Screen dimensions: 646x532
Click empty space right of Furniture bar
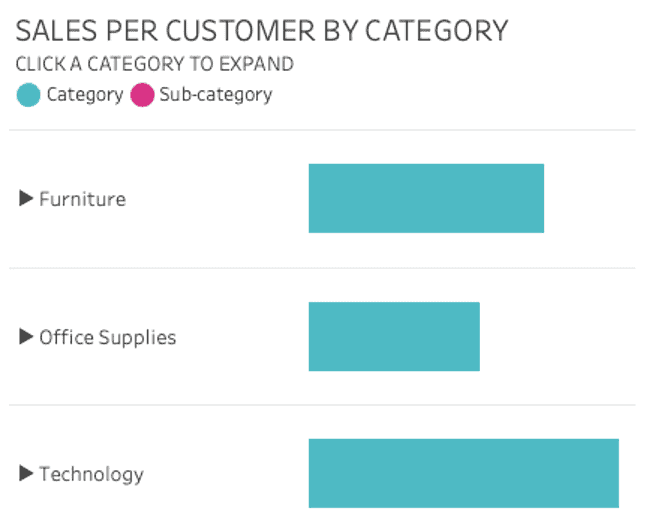(588, 198)
